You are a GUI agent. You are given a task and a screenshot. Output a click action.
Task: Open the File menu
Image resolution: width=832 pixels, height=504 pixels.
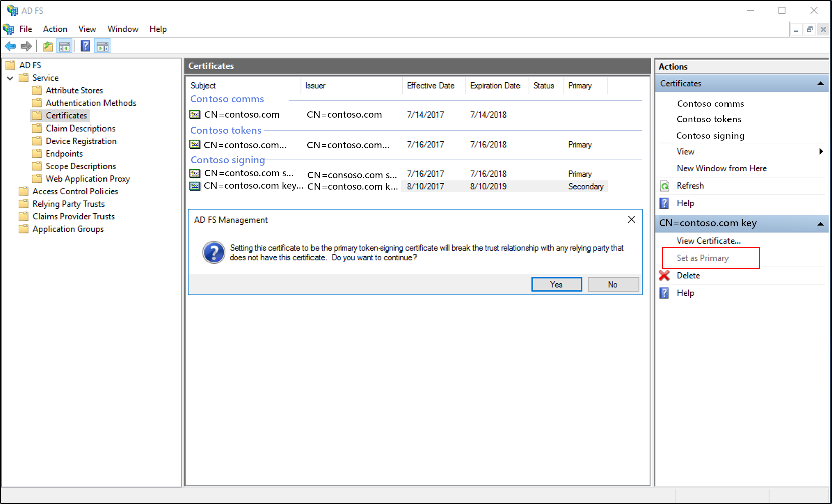click(26, 29)
